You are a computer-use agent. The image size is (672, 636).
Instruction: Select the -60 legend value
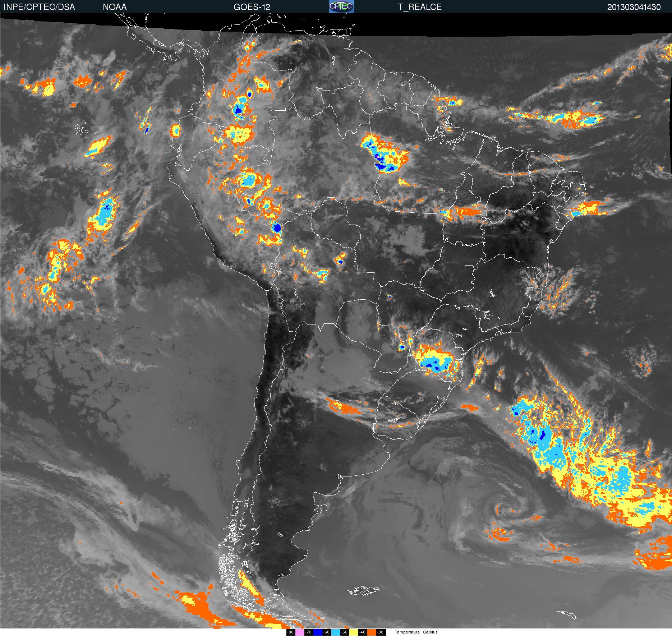coord(327,632)
